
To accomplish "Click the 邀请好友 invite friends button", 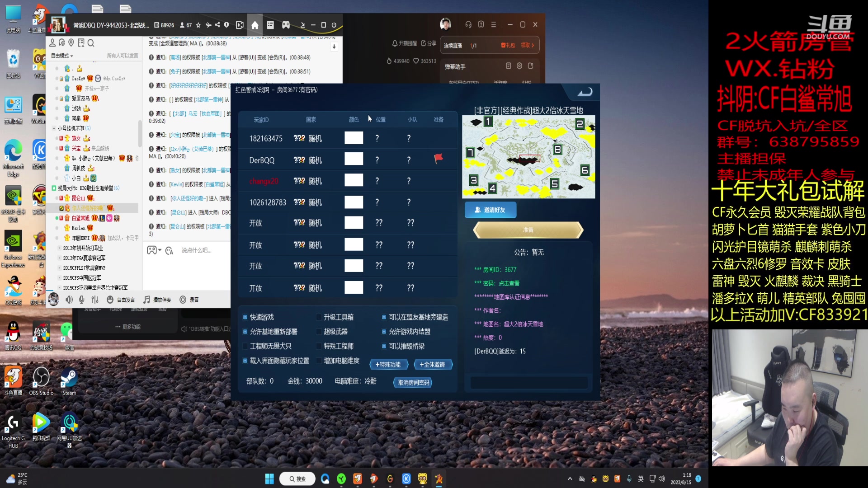I will [490, 210].
